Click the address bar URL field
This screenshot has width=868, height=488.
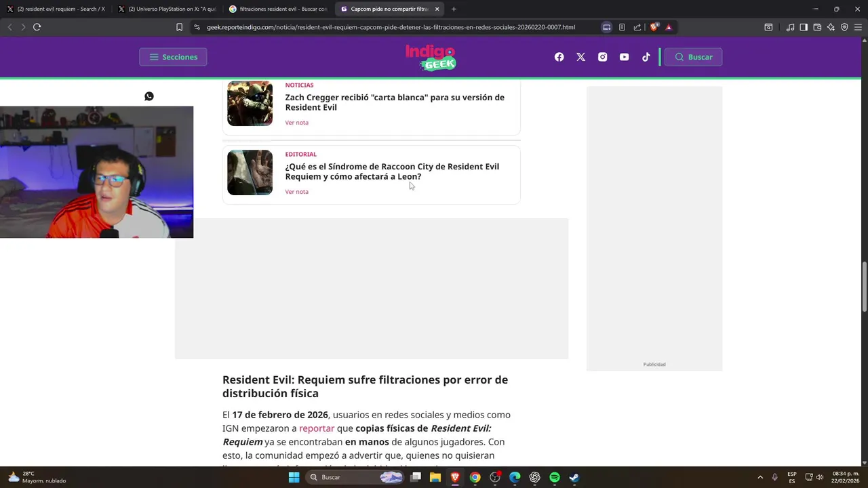tap(391, 27)
